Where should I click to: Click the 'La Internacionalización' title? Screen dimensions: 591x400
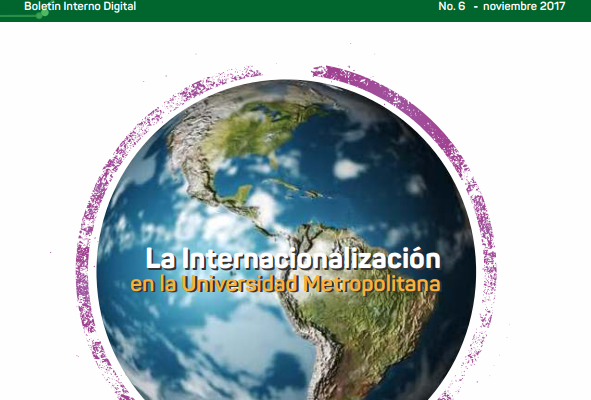coord(293,259)
